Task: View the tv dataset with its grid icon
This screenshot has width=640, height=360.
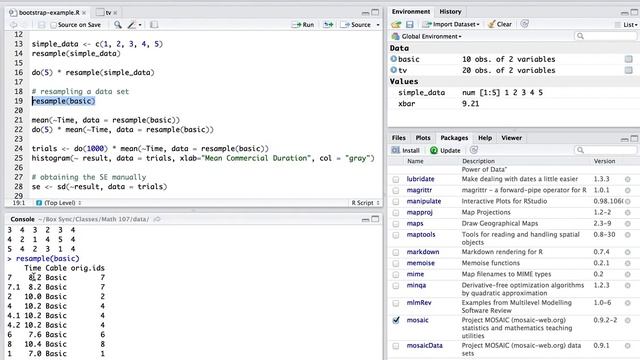Action: [x=629, y=70]
